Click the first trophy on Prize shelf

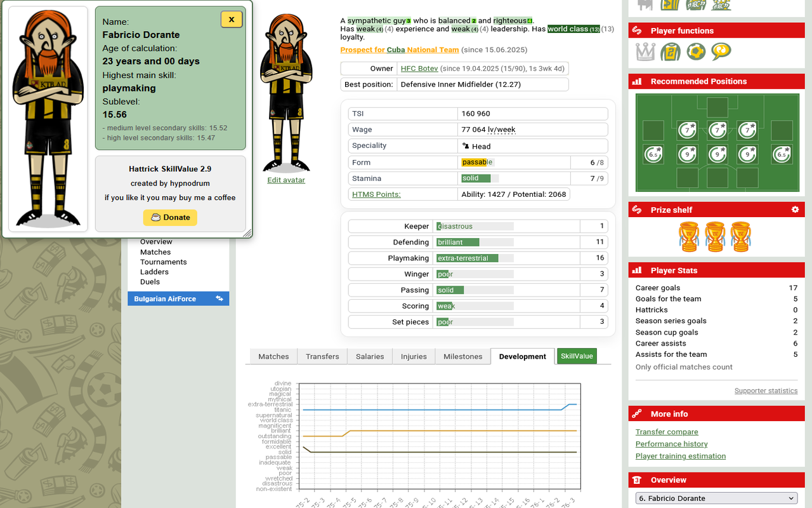pos(688,236)
